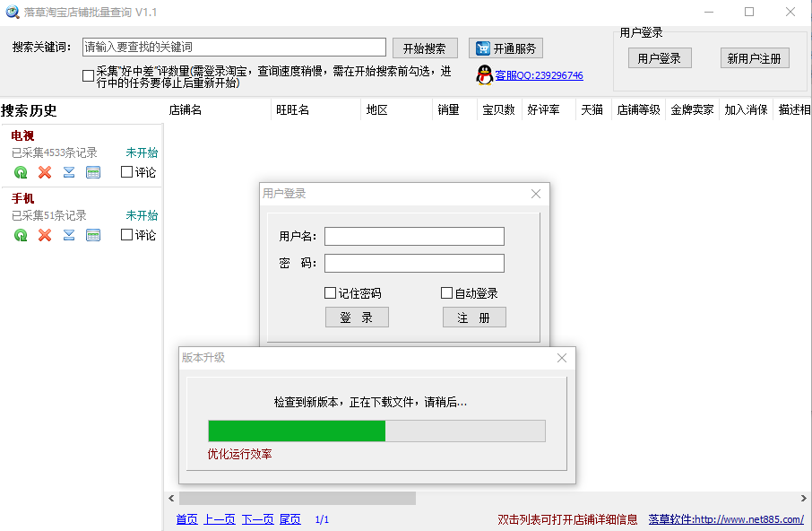812x531 pixels.
Task: Enable the 评论 checkbox for 电视
Action: click(x=126, y=172)
